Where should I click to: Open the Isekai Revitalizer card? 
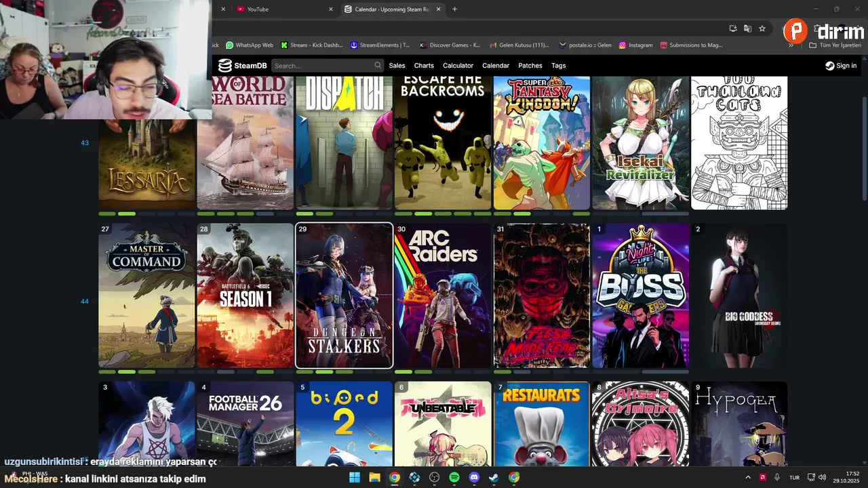641,143
